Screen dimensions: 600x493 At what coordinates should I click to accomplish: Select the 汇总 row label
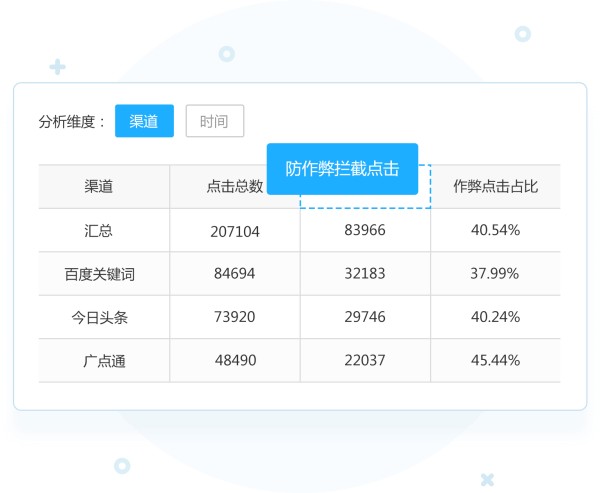click(x=99, y=231)
